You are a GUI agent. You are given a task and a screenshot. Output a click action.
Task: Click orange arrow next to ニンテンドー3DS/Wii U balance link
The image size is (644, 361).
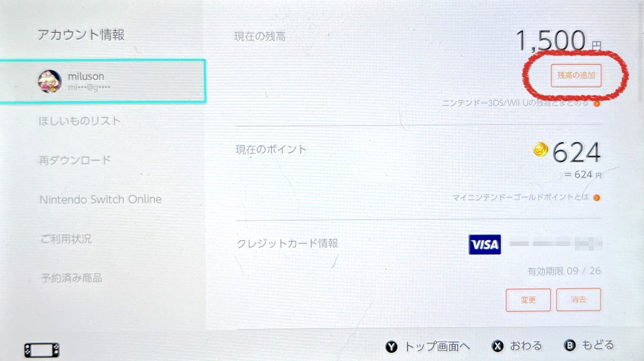coord(597,104)
